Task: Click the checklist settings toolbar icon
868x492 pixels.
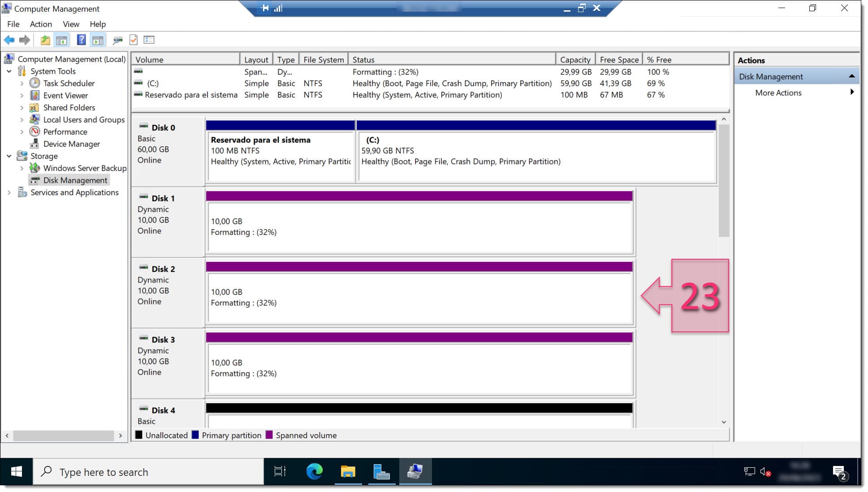Action: (x=149, y=40)
